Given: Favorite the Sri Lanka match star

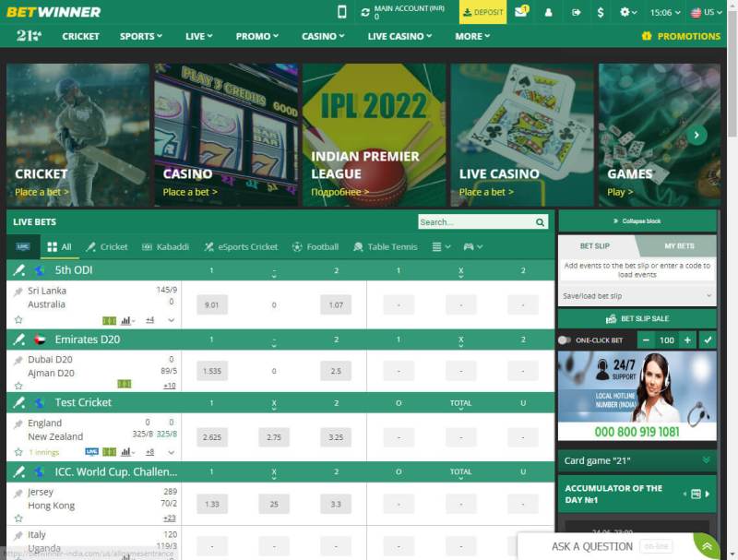Looking at the screenshot, I should pyautogui.click(x=18, y=320).
